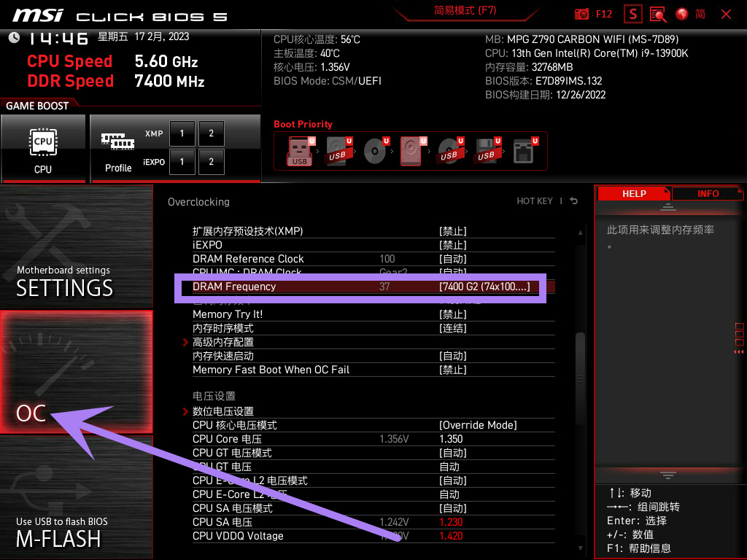Screen dimensions: 747x560
Task: Click the HOT KEY label
Action: [535, 201]
